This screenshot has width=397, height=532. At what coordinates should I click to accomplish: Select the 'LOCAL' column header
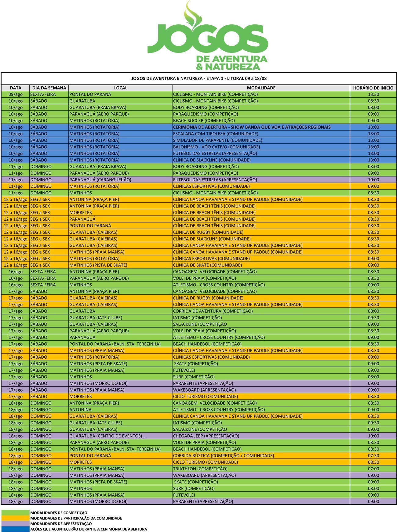coord(121,88)
